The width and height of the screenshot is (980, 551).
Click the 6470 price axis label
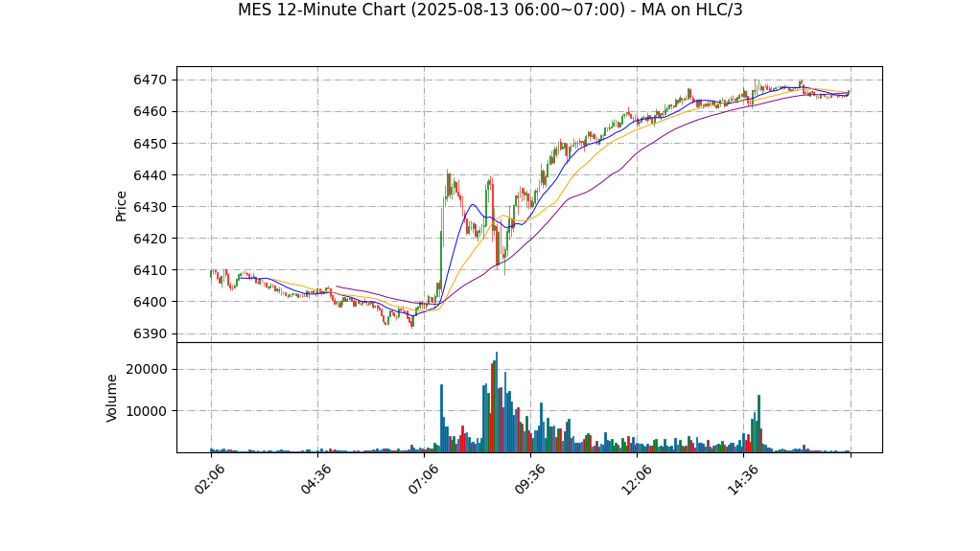tap(150, 80)
